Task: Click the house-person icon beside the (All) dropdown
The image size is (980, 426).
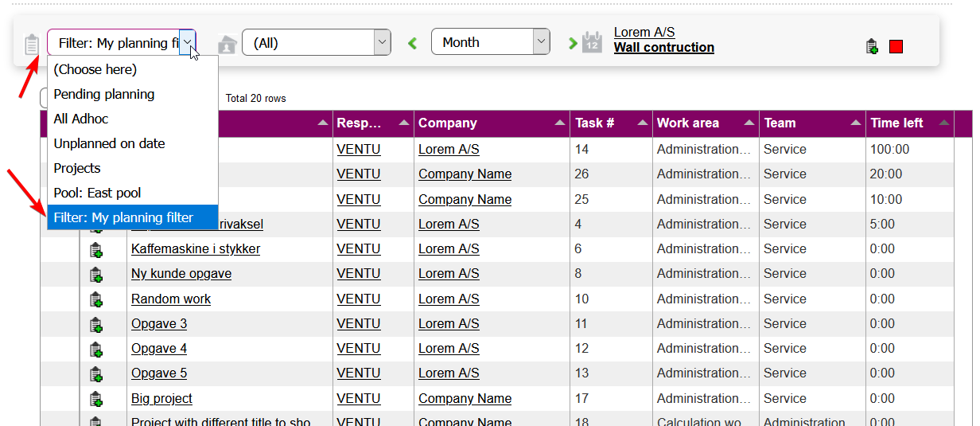Action: 227,44
